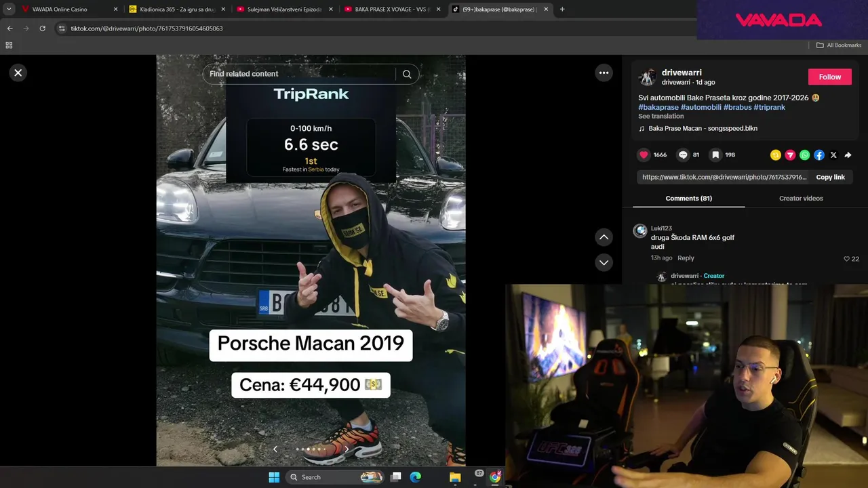Image resolution: width=868 pixels, height=488 pixels.
Task: Switch to the Creator videos tab
Action: [801, 198]
